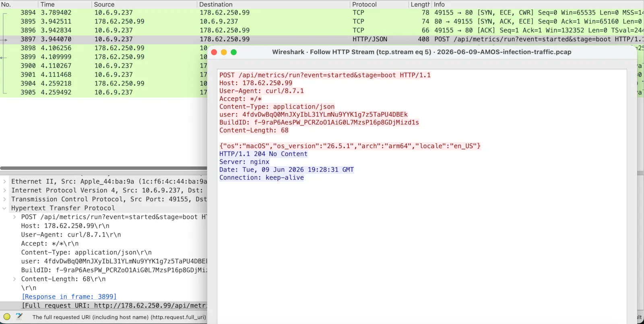Viewport: 644px width, 324px height.
Task: Click the Content-Type line in HTTP stream
Action: click(277, 107)
